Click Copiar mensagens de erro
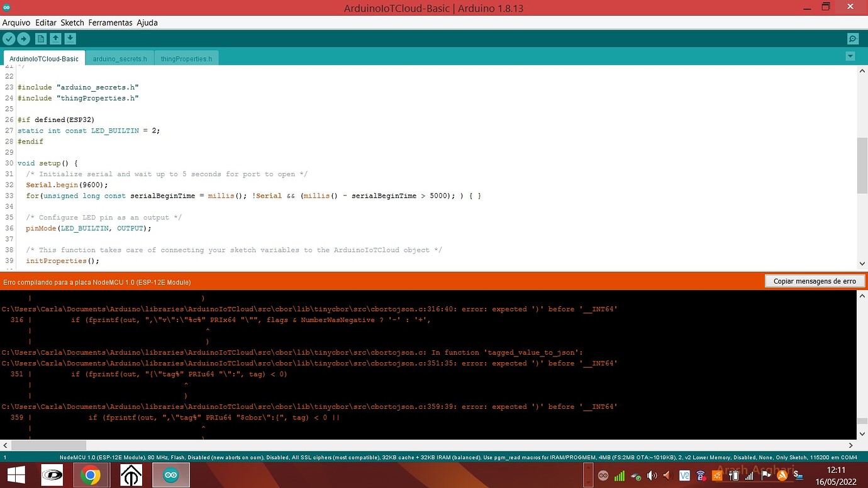This screenshot has height=488, width=868. tap(815, 280)
